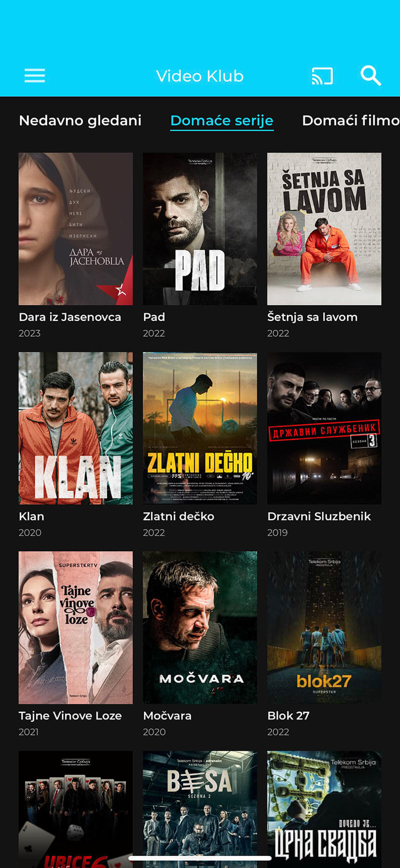Viewport: 400px width, 868px height.
Task: Open Tajne vinove loze poster
Action: click(x=75, y=628)
